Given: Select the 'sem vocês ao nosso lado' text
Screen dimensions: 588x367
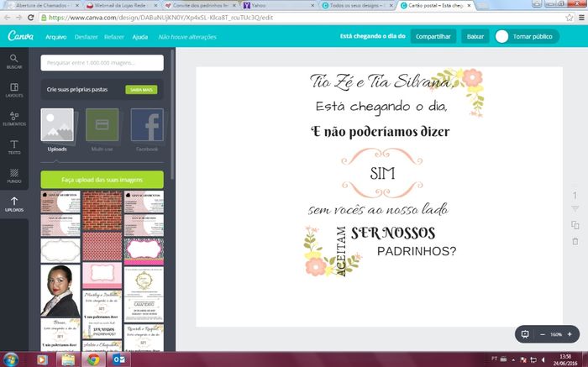Looking at the screenshot, I should [x=378, y=209].
